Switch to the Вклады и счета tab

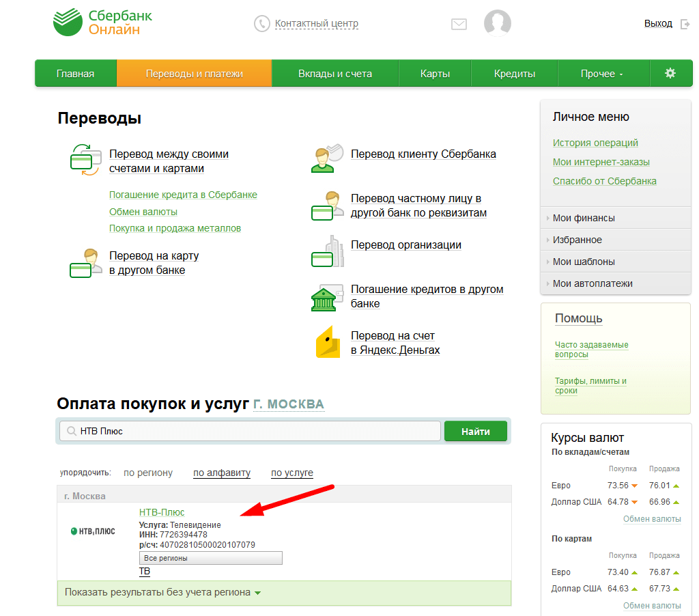point(334,74)
